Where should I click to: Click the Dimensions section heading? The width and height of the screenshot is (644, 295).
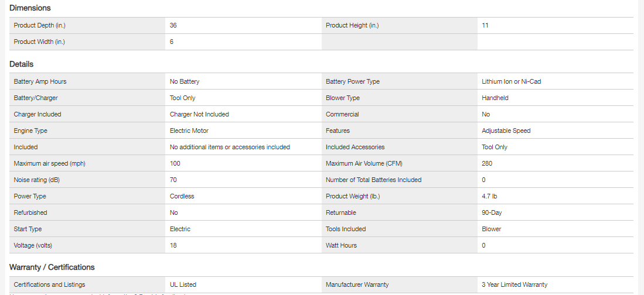30,8
